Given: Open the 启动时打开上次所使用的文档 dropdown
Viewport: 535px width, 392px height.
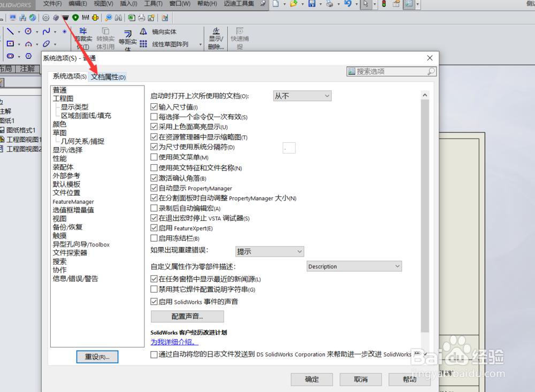Looking at the screenshot, I should 302,96.
